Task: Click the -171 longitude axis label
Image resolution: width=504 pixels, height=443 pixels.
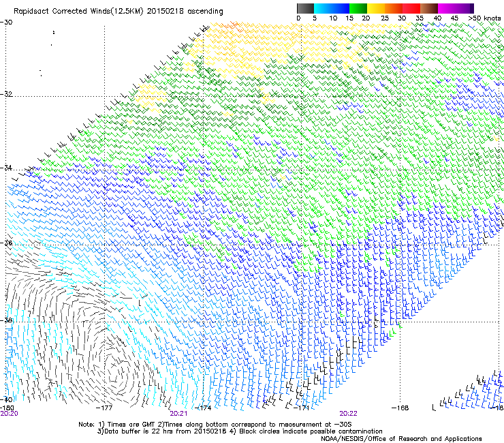Action: click(x=301, y=408)
